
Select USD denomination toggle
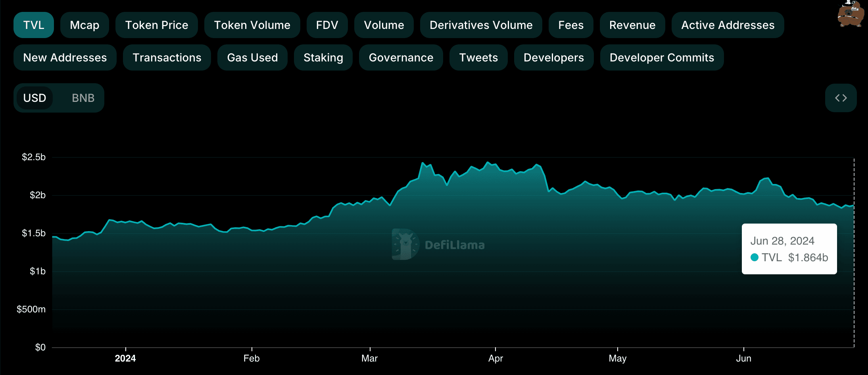(x=35, y=98)
